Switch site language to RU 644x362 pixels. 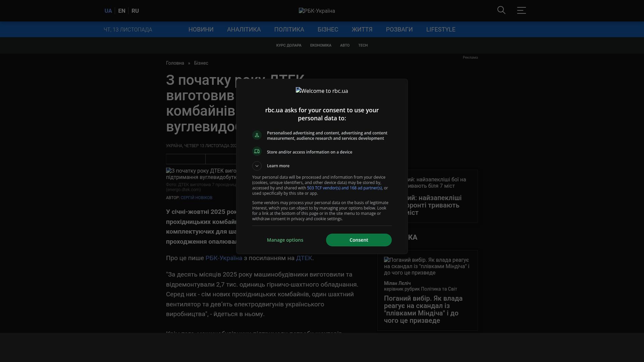tap(135, 11)
